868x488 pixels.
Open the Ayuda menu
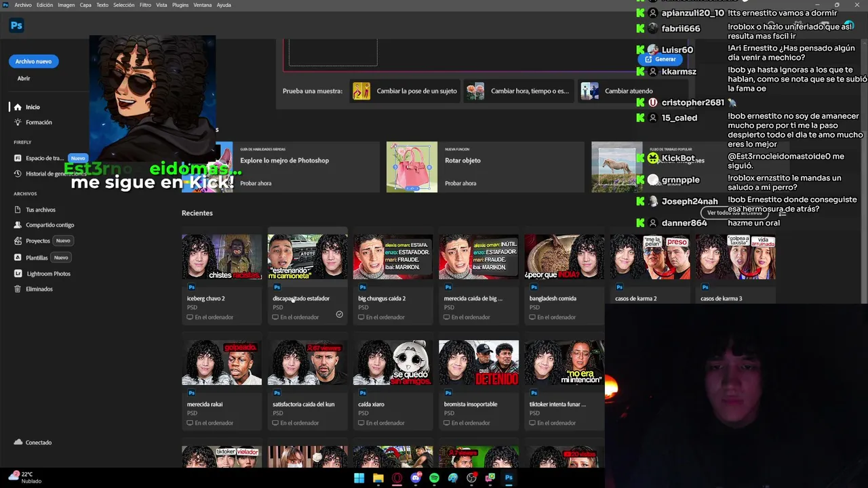click(x=224, y=5)
